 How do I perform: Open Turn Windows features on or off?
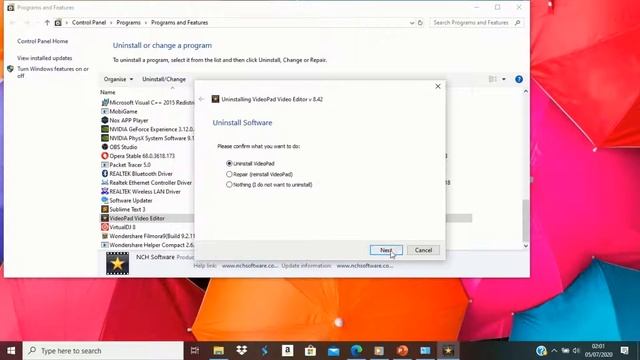(53, 72)
